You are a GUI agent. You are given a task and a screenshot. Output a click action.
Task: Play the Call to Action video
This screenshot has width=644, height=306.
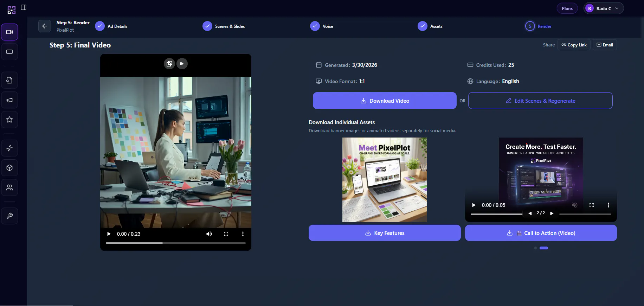click(x=474, y=205)
